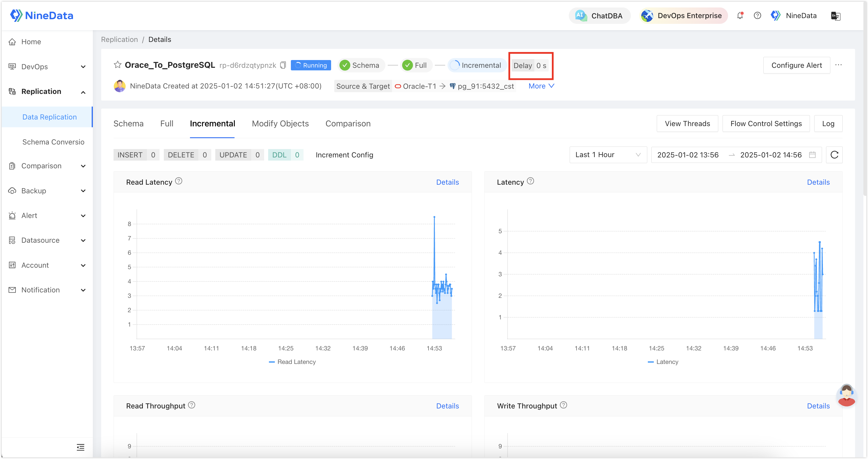868x459 pixels.
Task: Copy the task ID rp-d6rdzqtypnzk
Action: point(283,65)
